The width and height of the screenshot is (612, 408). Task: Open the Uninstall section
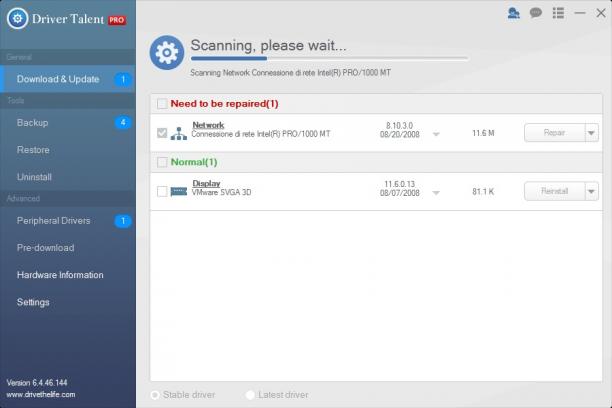pos(68,177)
